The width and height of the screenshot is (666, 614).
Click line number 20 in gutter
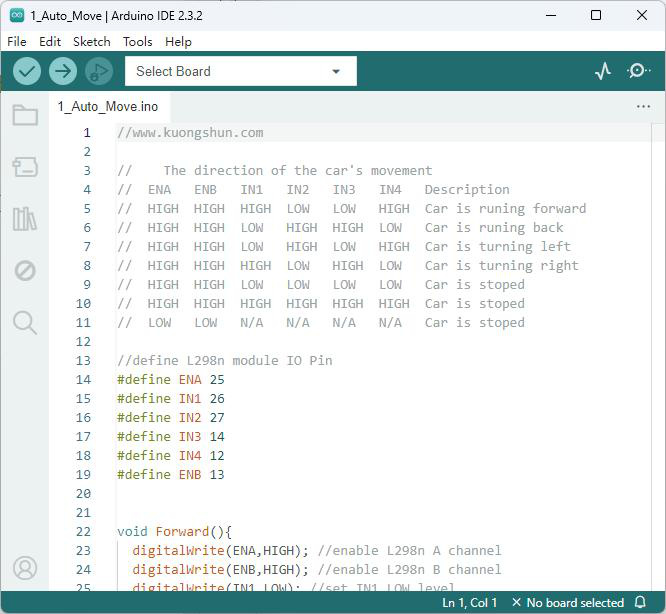pos(83,494)
